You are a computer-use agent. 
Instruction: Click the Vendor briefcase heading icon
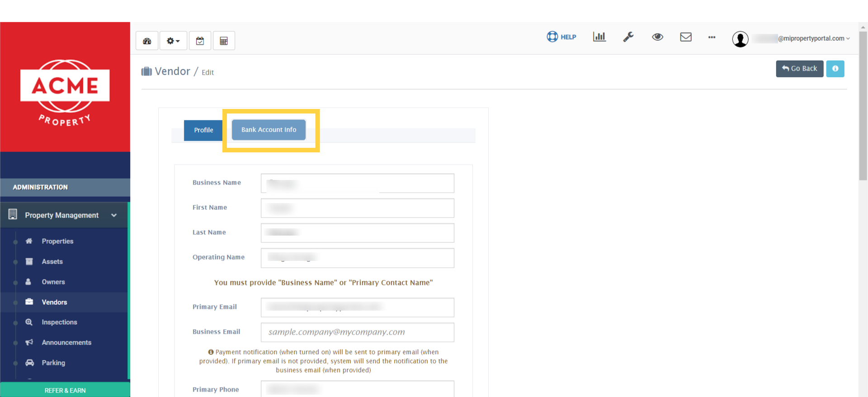point(146,71)
